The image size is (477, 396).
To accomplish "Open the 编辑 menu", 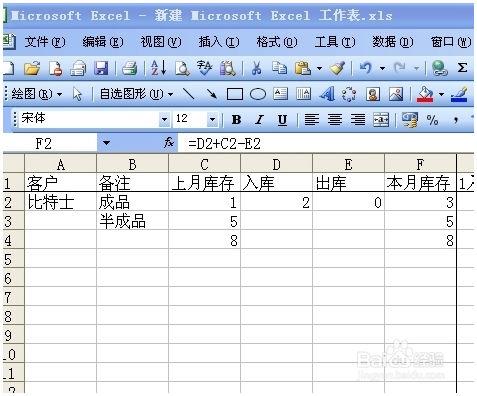I will coord(103,42).
